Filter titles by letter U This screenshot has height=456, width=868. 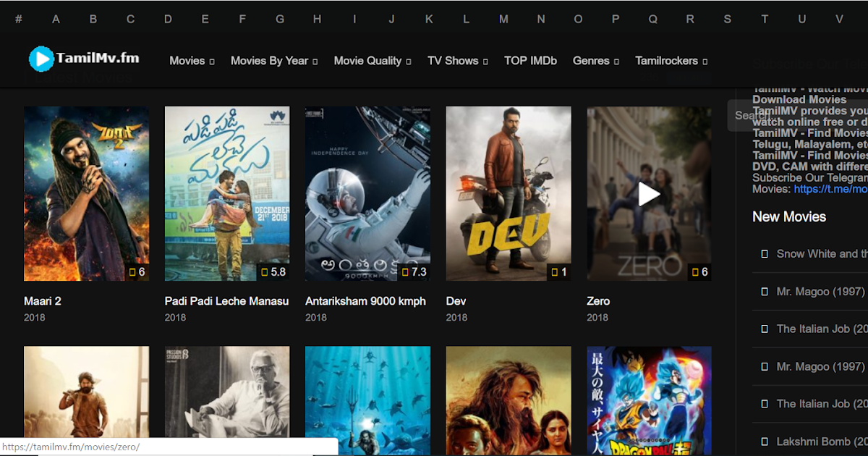tap(802, 19)
